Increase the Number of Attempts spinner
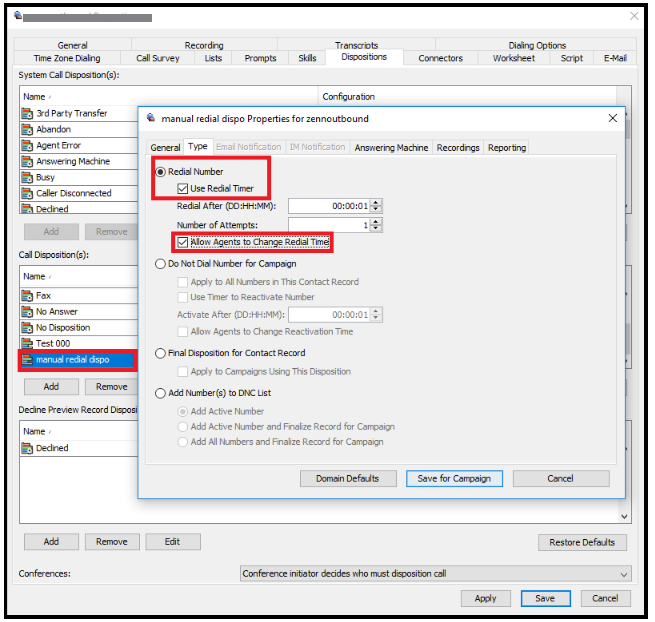Image resolution: width=655 pixels, height=622 pixels. point(376,222)
